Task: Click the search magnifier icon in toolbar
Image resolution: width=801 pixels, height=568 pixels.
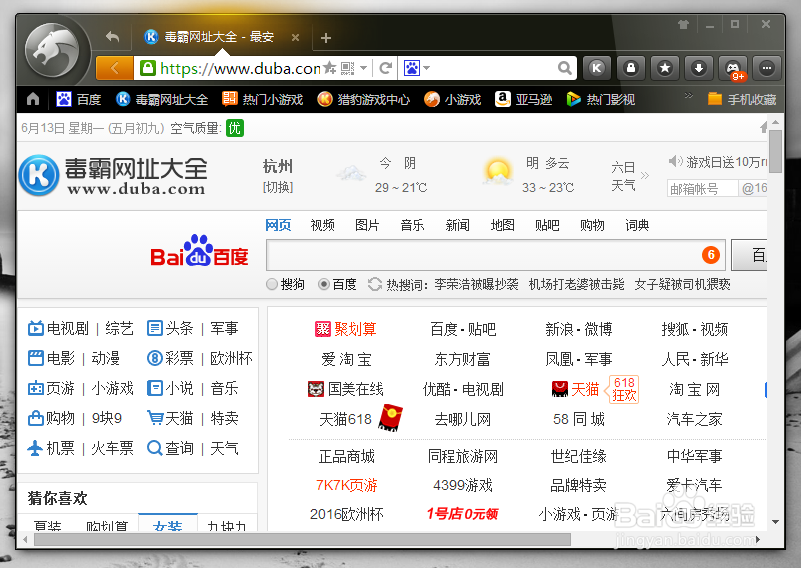Action: point(564,67)
